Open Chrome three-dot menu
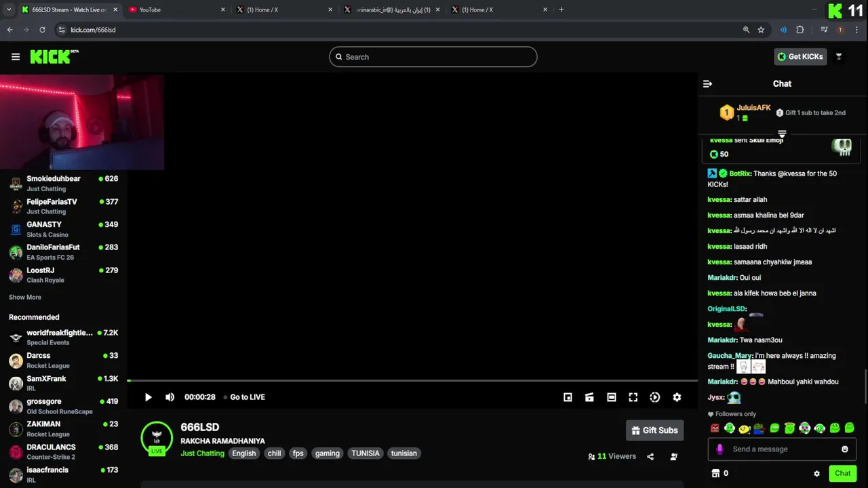The height and width of the screenshot is (488, 868). point(856,30)
